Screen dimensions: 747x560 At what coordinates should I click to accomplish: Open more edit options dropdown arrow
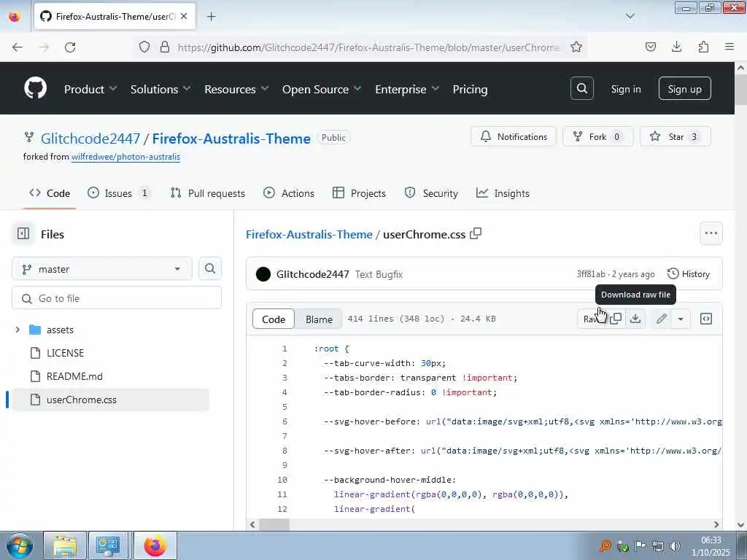pos(681,319)
